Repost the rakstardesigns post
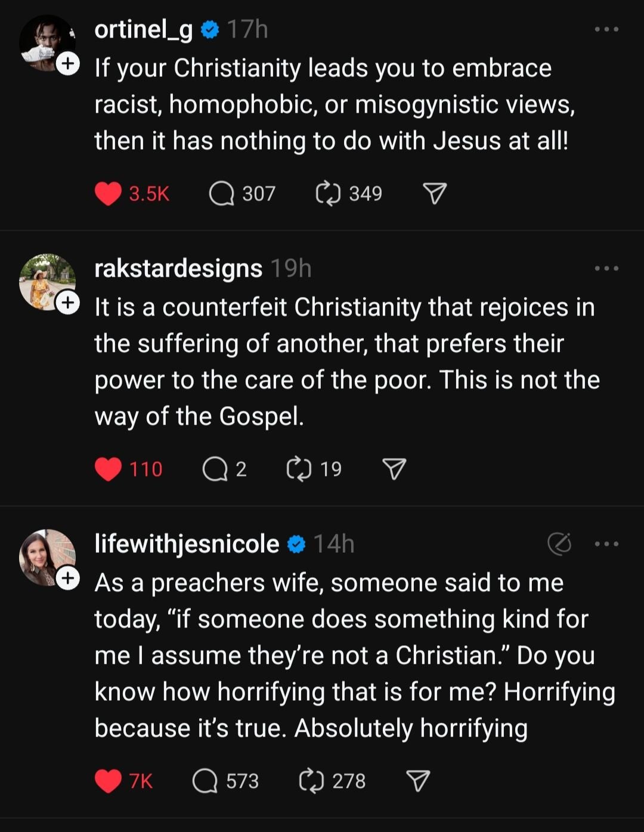644x832 pixels. (x=299, y=469)
